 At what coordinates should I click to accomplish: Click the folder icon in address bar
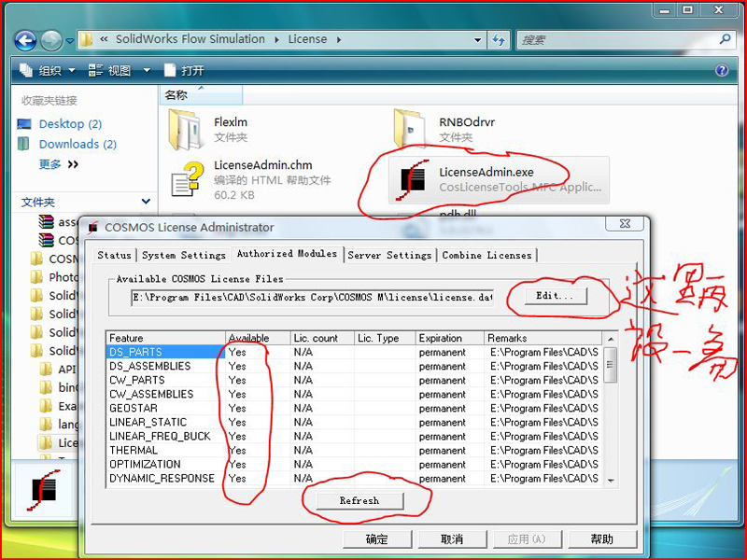(x=86, y=39)
